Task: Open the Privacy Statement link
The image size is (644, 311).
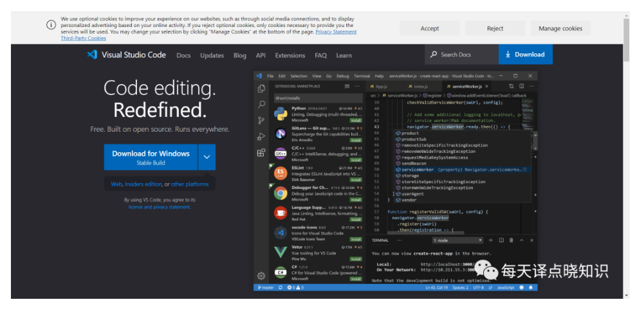Action: pos(336,31)
